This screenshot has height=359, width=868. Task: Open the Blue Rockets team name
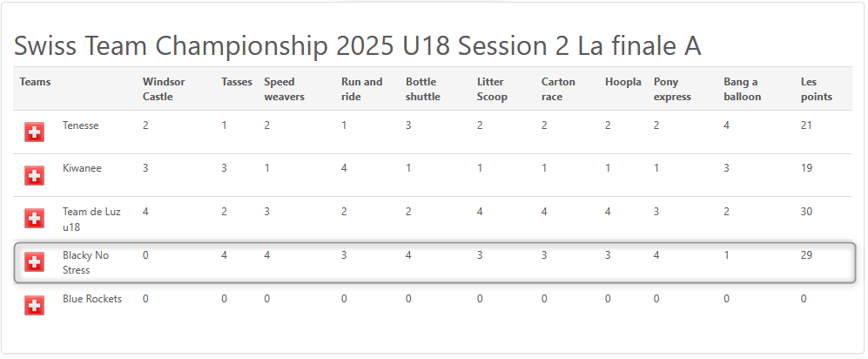point(92,299)
